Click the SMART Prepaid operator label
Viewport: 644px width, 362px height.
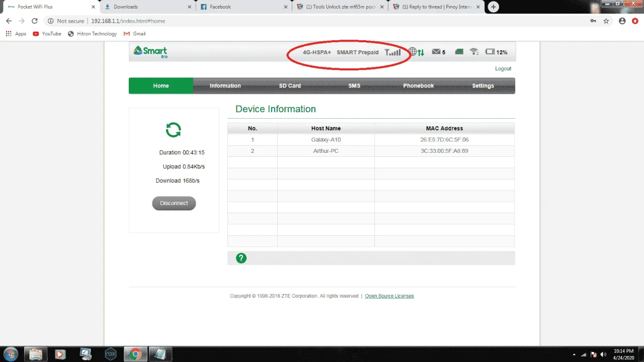coord(358,52)
